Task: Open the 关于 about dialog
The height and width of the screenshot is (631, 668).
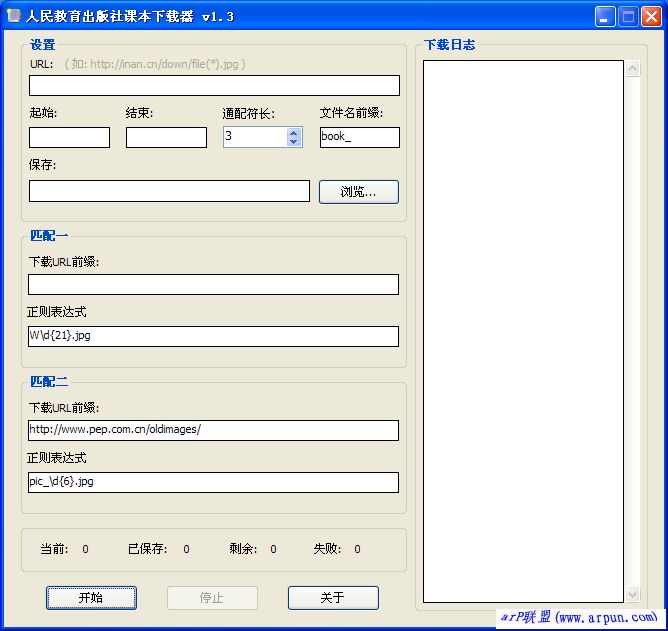Action: tap(333, 598)
